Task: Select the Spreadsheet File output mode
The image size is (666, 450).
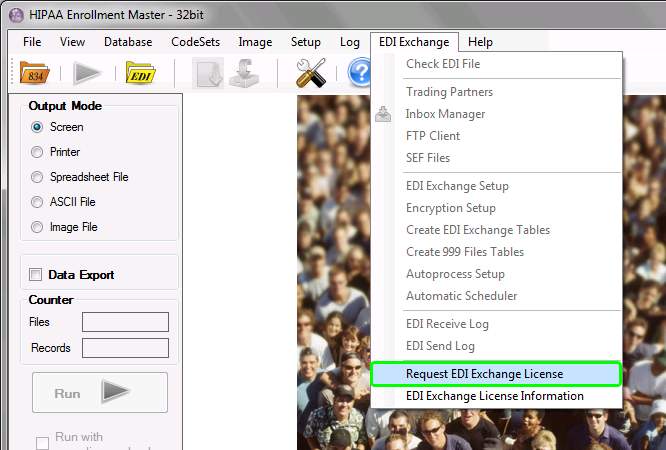Action: [37, 177]
